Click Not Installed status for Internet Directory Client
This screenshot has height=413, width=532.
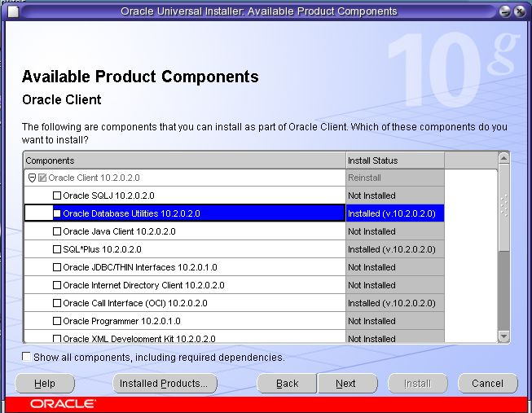point(395,285)
